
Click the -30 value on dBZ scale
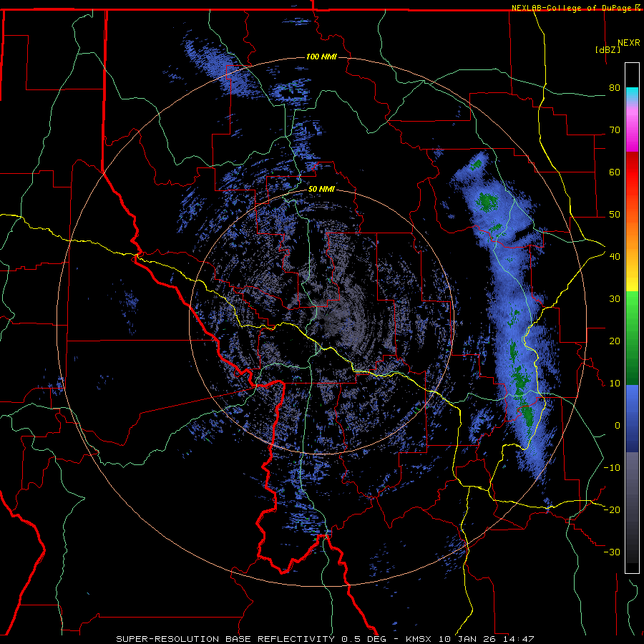click(x=612, y=552)
